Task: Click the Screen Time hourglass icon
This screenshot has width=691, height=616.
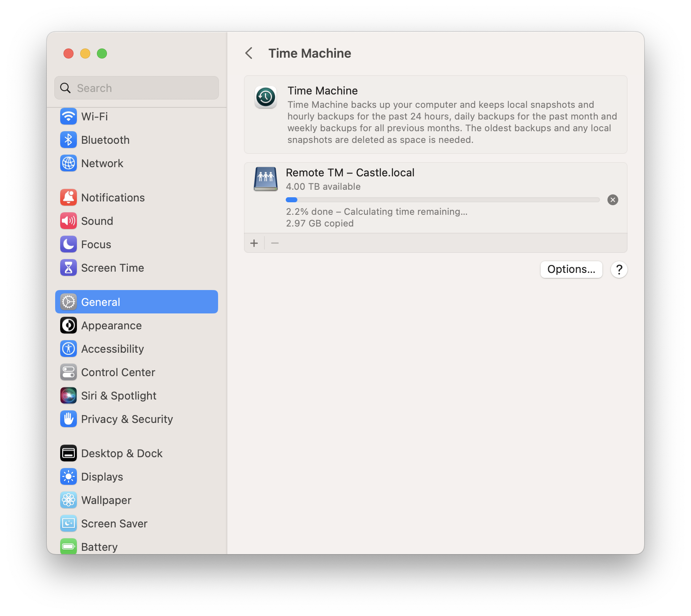Action: (69, 268)
